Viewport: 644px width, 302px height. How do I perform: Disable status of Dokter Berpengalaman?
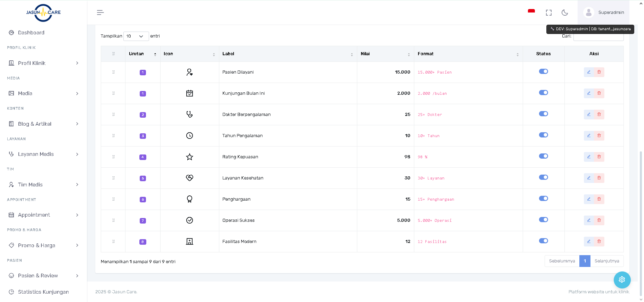click(x=543, y=114)
